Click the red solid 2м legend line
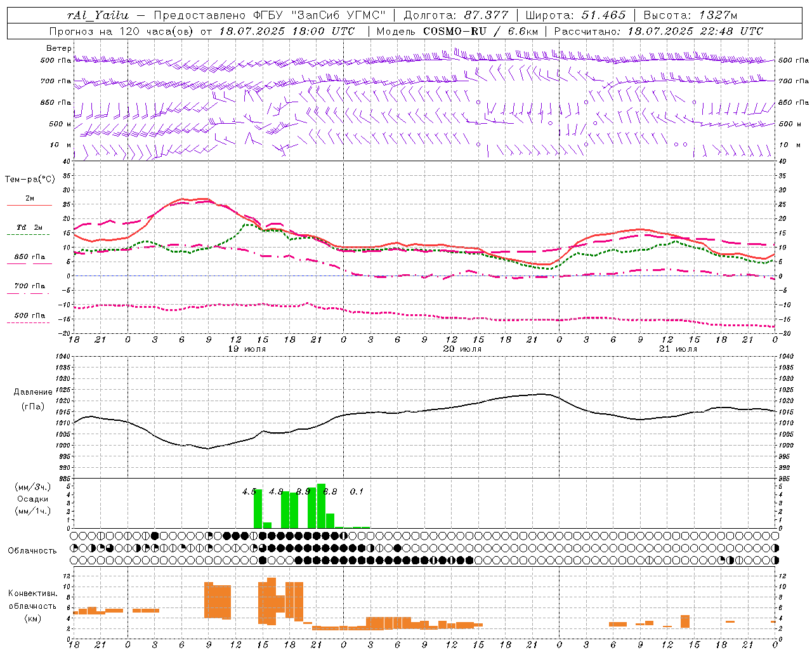 (29, 205)
